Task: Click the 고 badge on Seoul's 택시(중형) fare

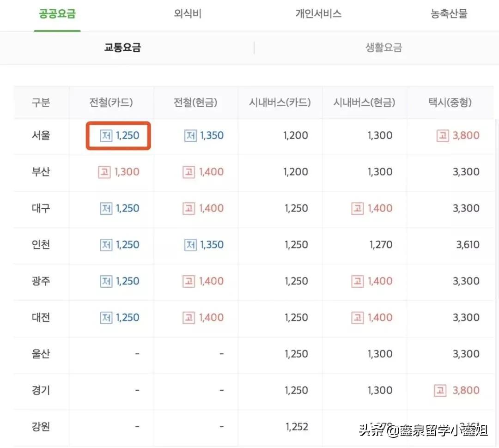Action: (x=444, y=135)
